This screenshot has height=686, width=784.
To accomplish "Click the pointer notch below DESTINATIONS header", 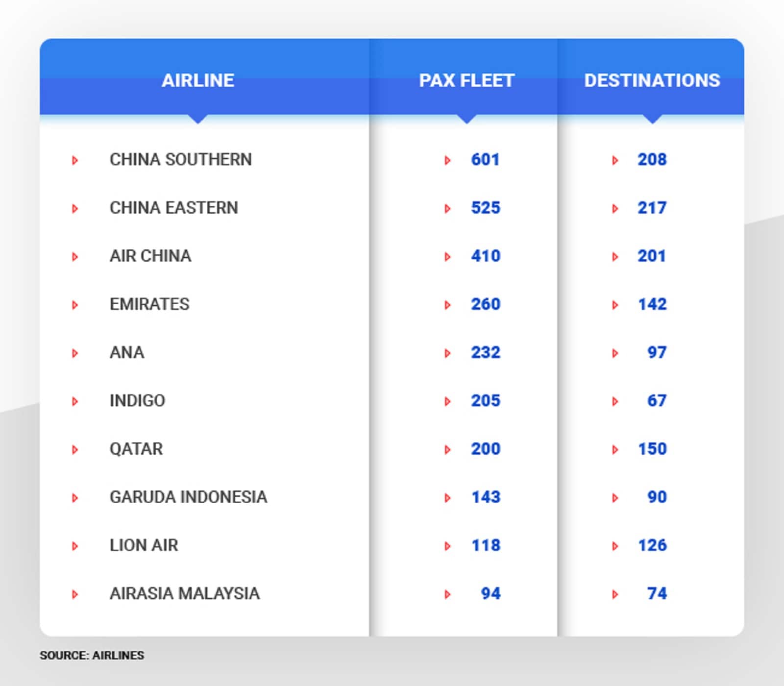I will (x=652, y=119).
